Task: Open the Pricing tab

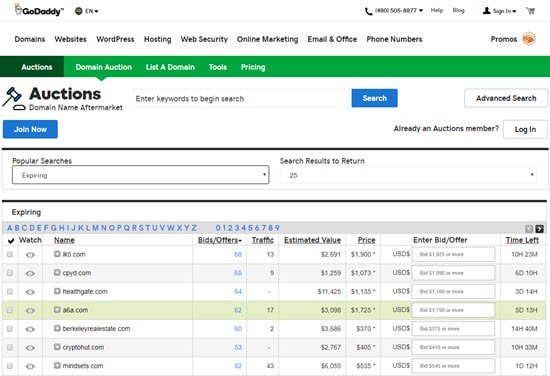Action: (253, 67)
